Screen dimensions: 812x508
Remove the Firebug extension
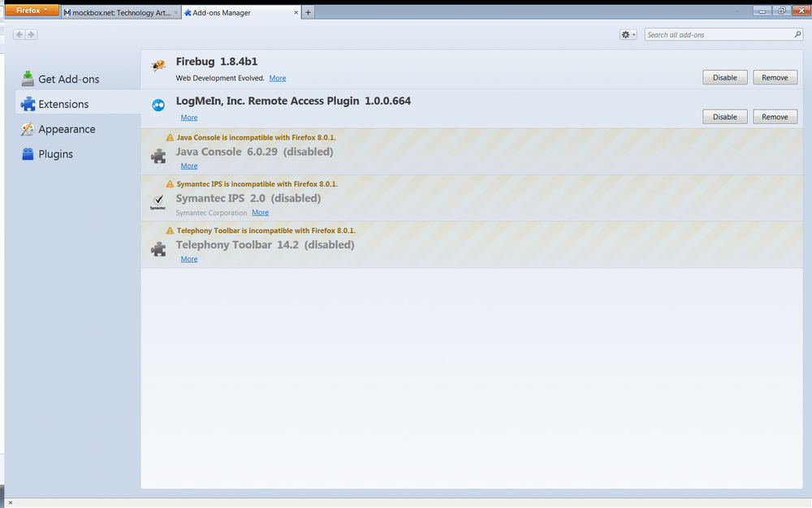coord(775,77)
